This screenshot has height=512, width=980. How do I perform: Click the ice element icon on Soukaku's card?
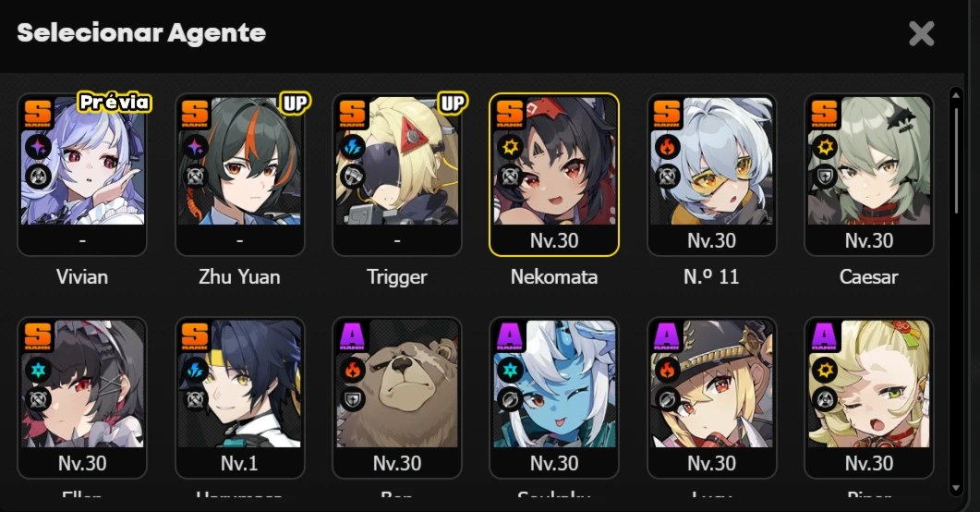[x=509, y=370]
